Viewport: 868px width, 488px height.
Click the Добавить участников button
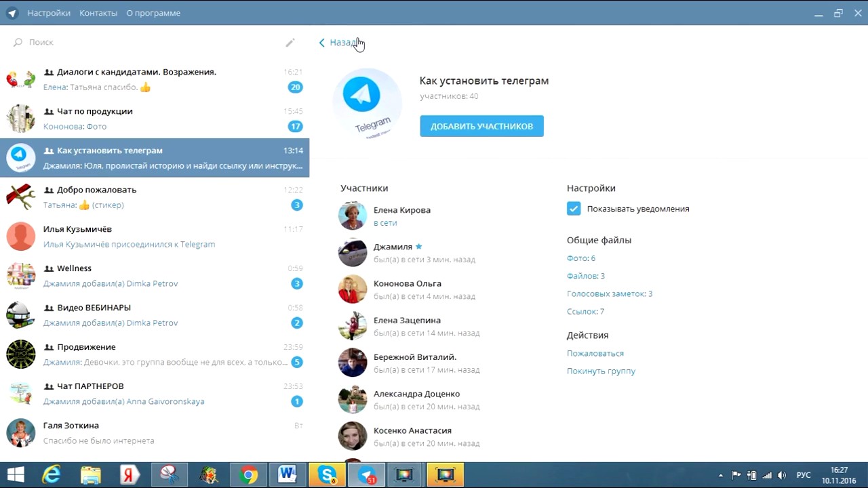481,126
